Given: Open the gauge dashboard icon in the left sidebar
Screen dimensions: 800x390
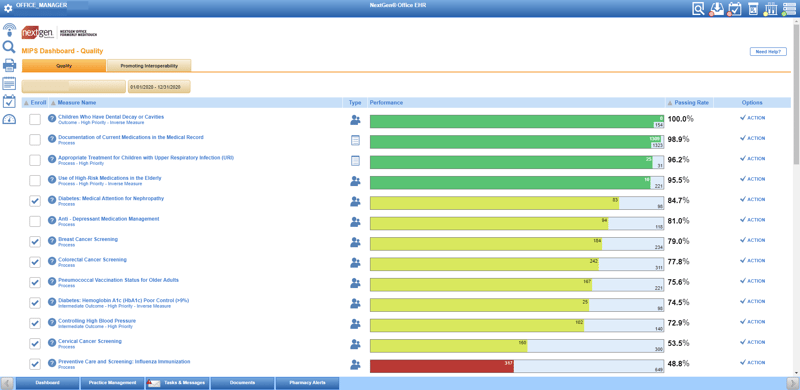Looking at the screenshot, I should pos(9,119).
